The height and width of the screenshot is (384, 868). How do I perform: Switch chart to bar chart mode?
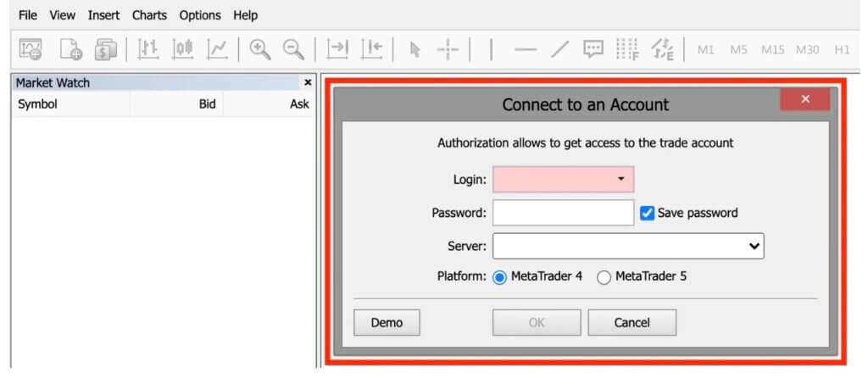[x=147, y=50]
